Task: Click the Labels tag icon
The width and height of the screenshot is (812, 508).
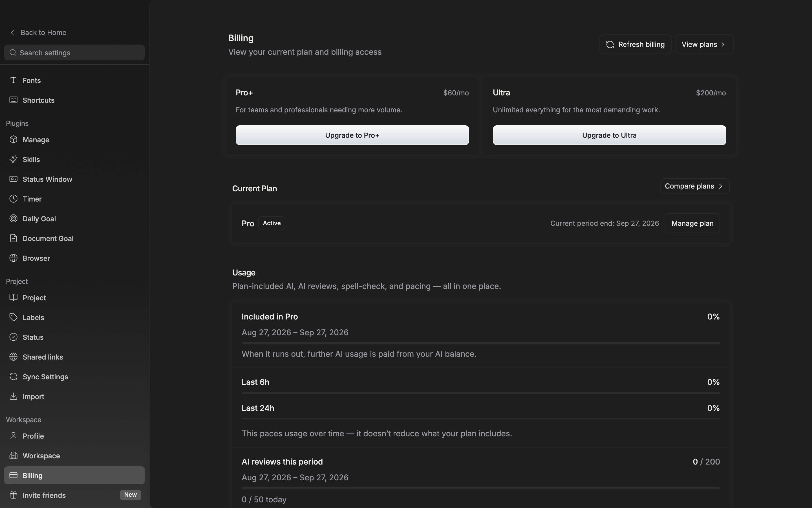Action: pos(14,317)
